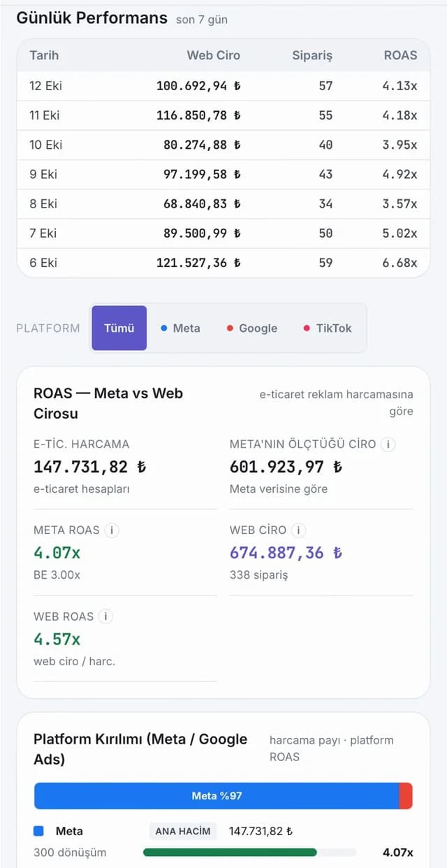Viewport: 447px width, 868px height.
Task: Click the E-TİC. HARCAMA value 147.731,82 ₺
Action: [x=90, y=466]
